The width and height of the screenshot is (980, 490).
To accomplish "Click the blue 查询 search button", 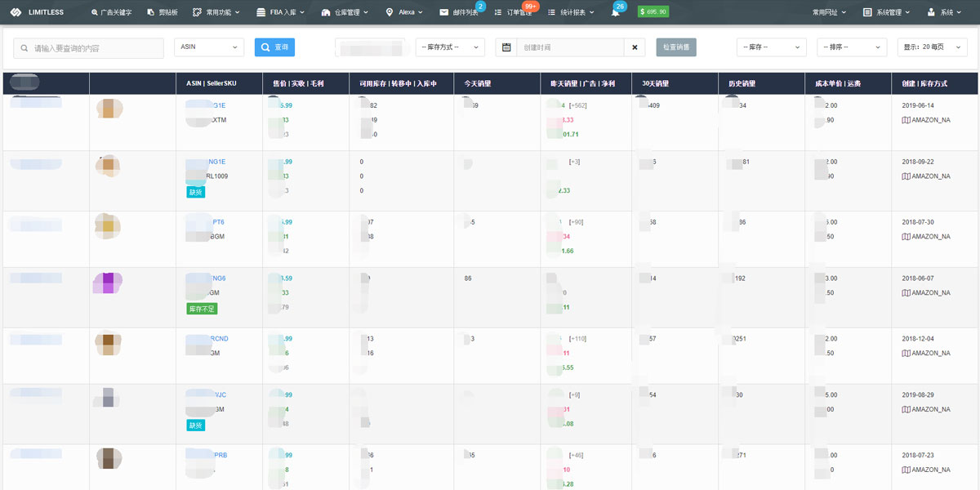I will point(274,47).
